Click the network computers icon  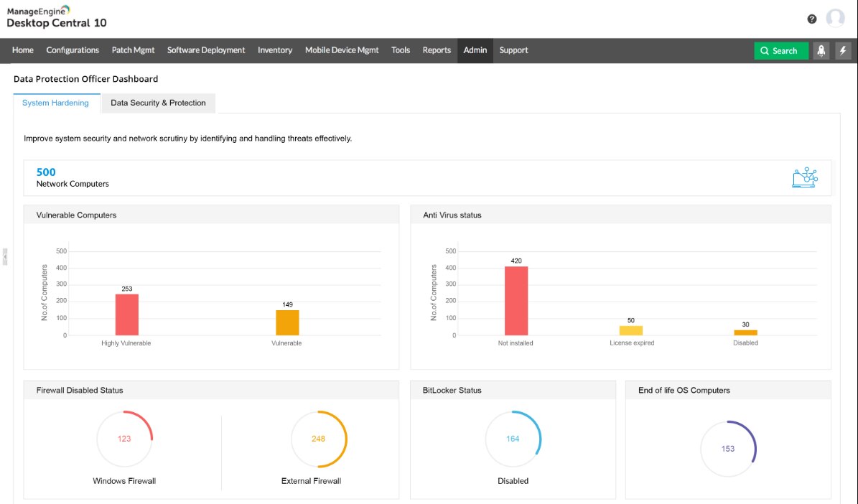click(804, 177)
